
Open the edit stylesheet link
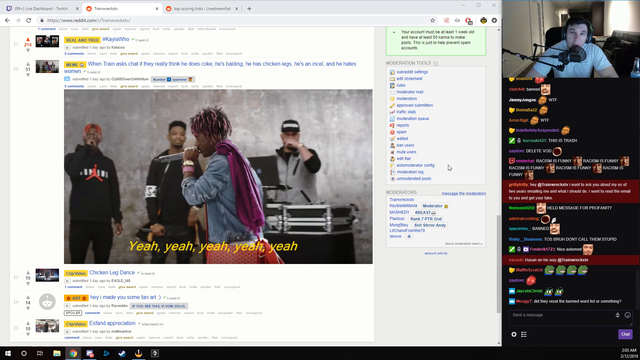coord(409,79)
